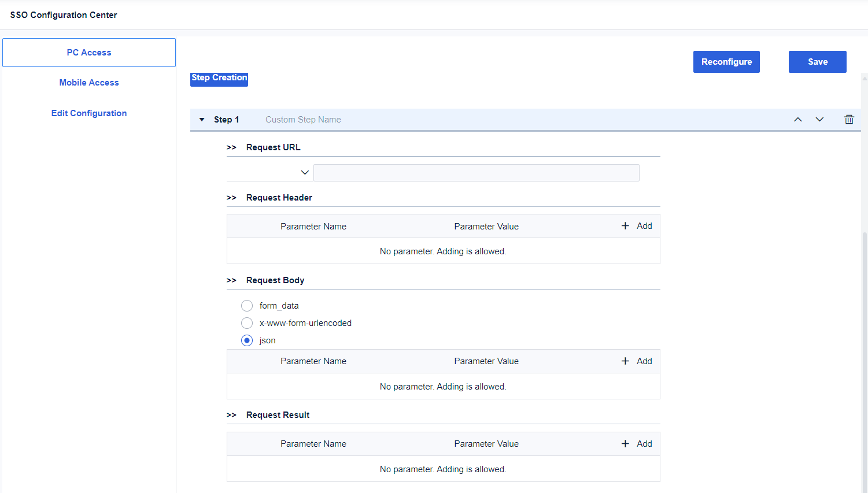Screen dimensions: 868x493
Task: Move Step 1 up with the arrow
Action: (798, 120)
